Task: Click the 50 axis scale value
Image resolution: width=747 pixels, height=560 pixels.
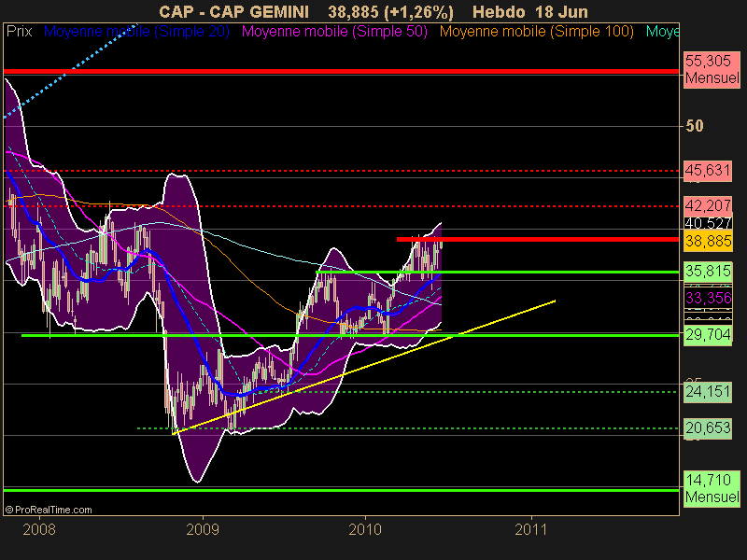Action: pos(694,126)
